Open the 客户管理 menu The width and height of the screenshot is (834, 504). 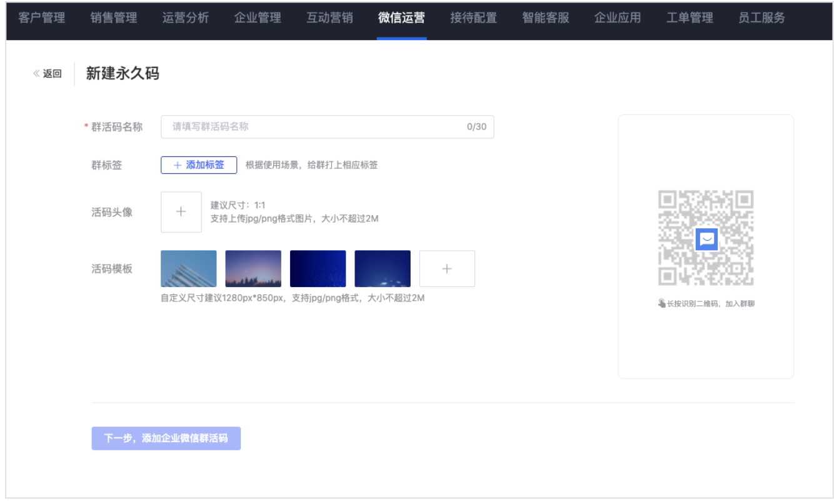[41, 18]
